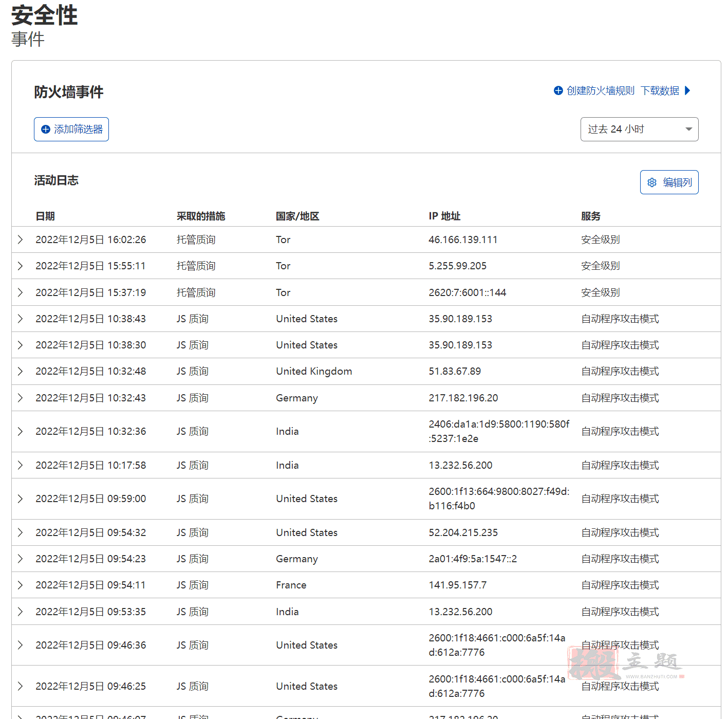Click the gear icon in 编辑列 button
The width and height of the screenshot is (728, 719).
pyautogui.click(x=652, y=182)
